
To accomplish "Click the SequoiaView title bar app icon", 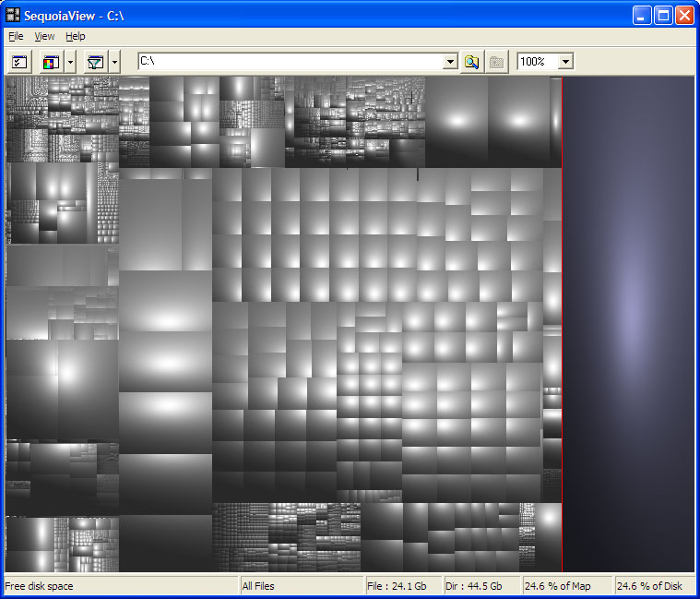I will (13, 15).
